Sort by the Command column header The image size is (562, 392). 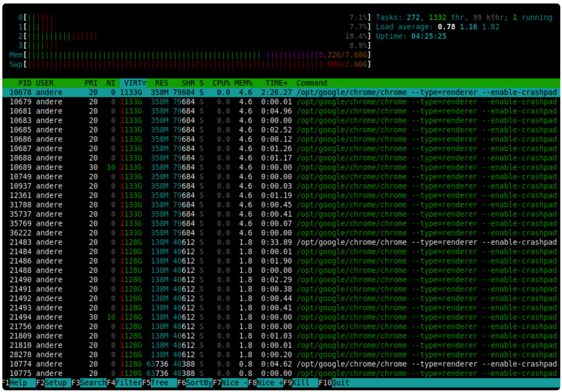coord(312,83)
